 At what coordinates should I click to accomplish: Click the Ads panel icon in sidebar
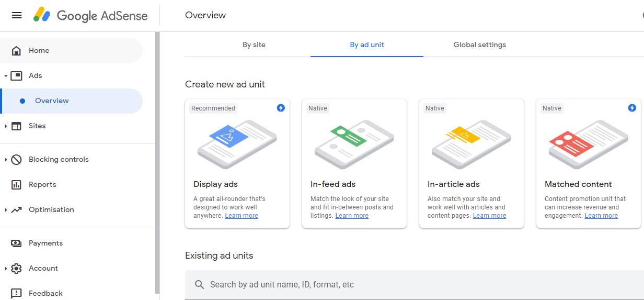[x=16, y=76]
